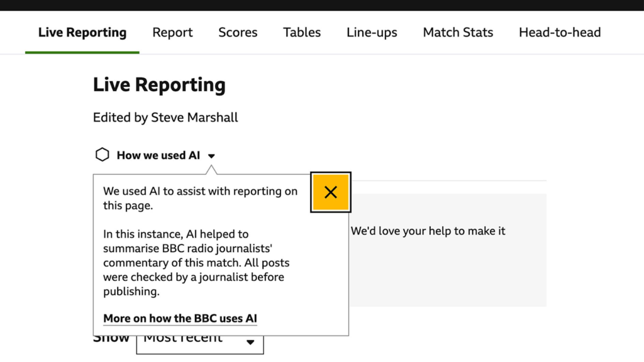The width and height of the screenshot is (644, 362).
Task: Go to the Tables tab
Action: [x=302, y=33]
